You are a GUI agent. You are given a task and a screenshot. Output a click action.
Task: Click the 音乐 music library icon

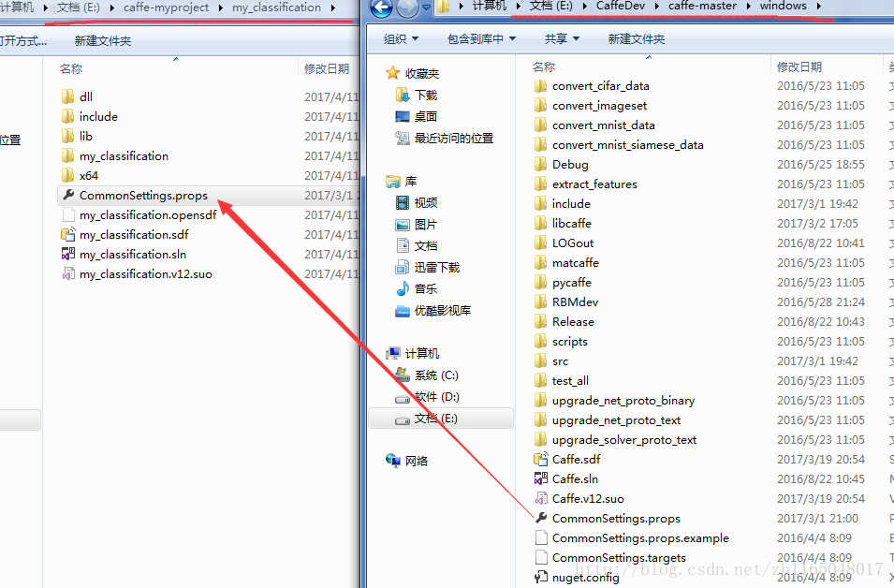pyautogui.click(x=403, y=288)
